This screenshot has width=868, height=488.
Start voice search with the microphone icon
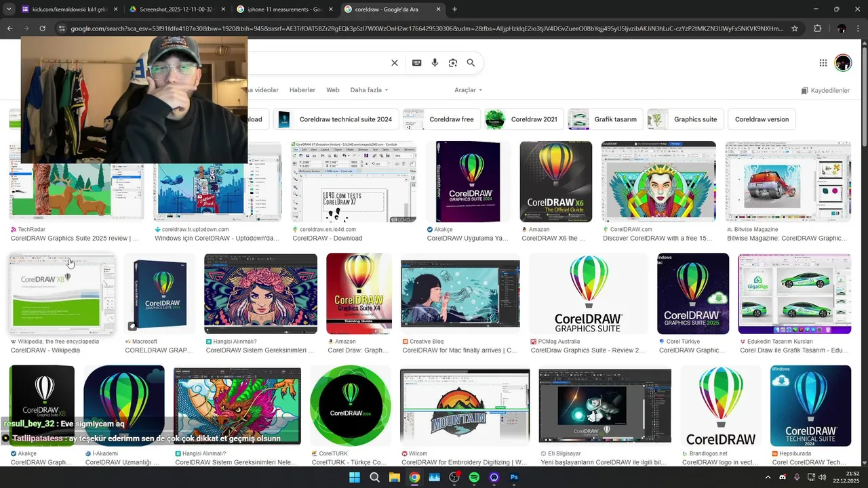pos(435,63)
